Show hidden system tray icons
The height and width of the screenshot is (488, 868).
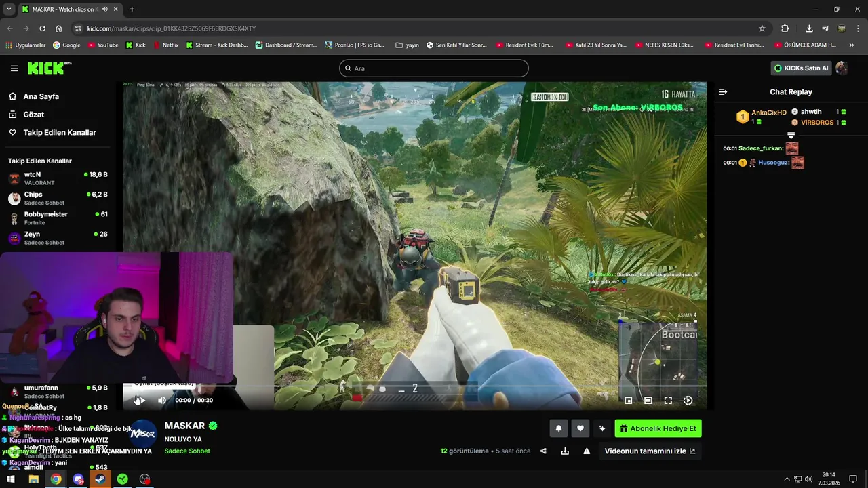(x=787, y=479)
